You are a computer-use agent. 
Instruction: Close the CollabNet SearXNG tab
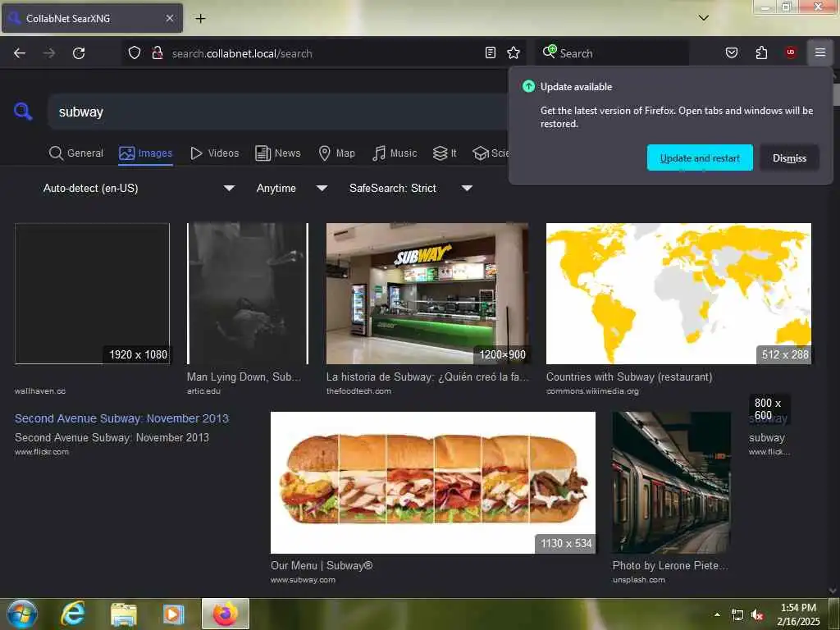pos(169,18)
